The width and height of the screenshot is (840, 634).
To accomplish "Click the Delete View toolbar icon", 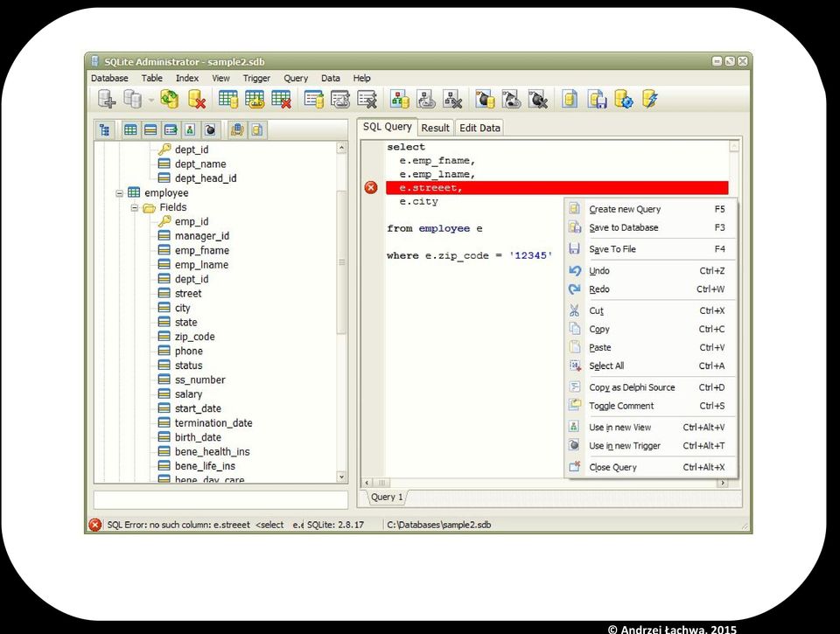I will (452, 99).
